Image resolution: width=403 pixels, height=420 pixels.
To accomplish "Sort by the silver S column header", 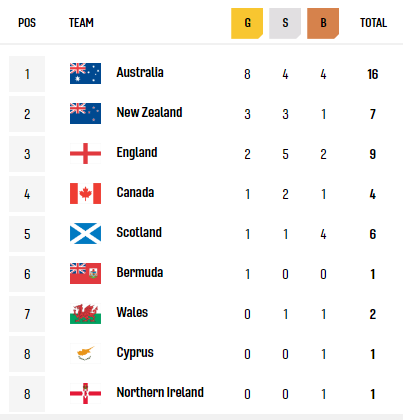I will (285, 23).
